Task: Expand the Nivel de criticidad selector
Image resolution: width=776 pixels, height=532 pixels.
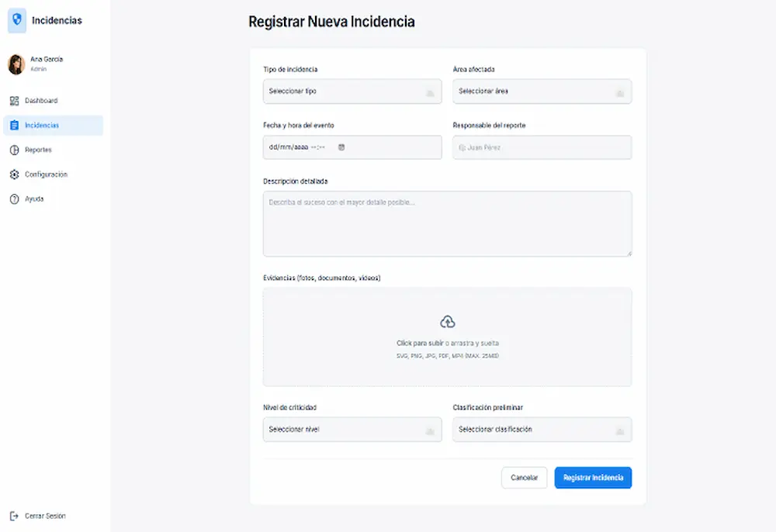Action: (x=352, y=429)
